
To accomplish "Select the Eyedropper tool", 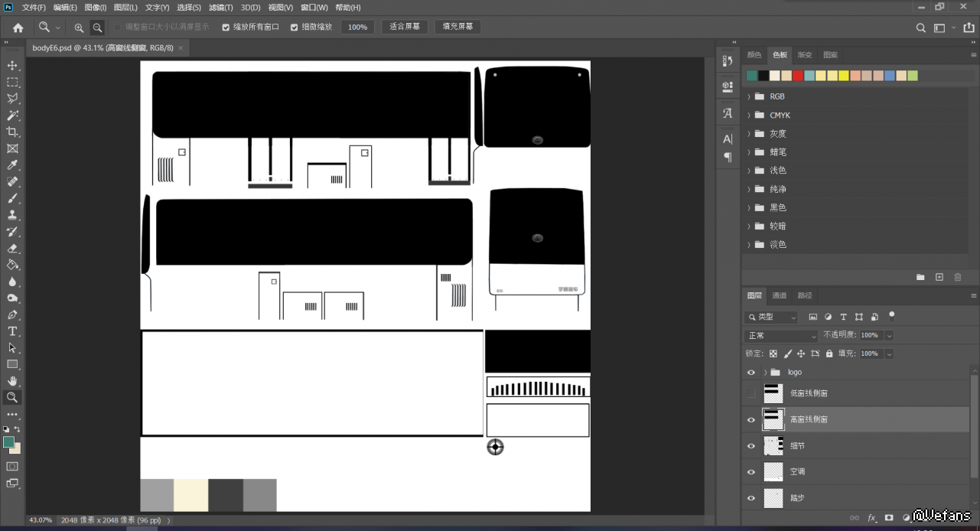I will (12, 165).
